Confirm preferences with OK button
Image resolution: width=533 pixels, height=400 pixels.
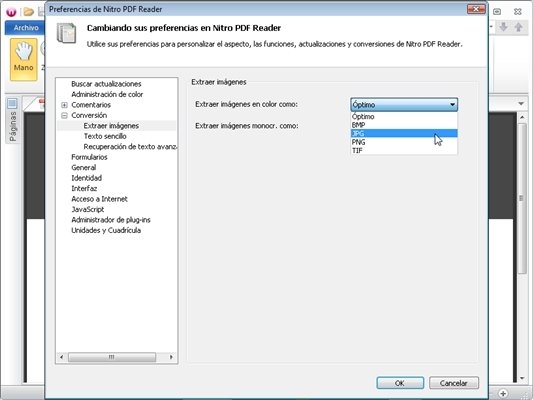click(x=400, y=383)
